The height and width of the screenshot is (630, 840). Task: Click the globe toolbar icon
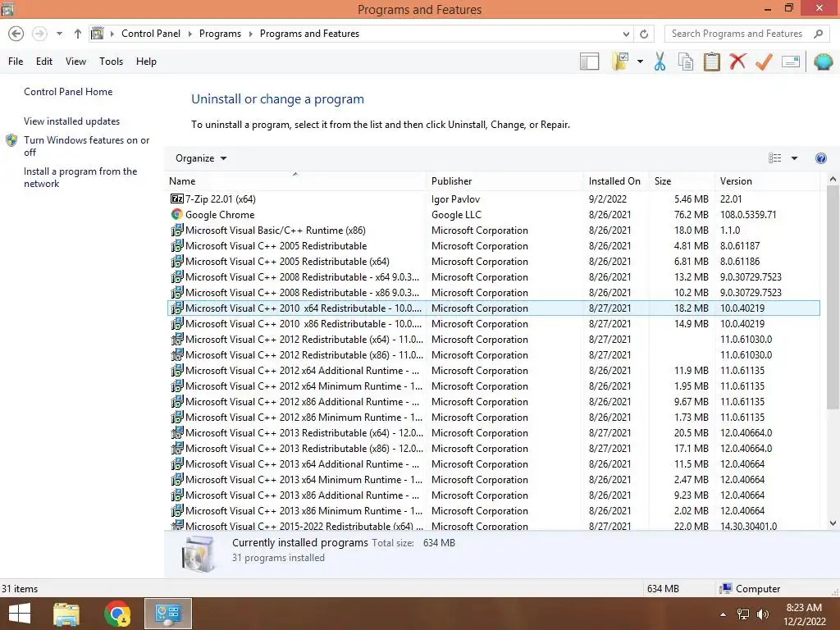(x=824, y=62)
